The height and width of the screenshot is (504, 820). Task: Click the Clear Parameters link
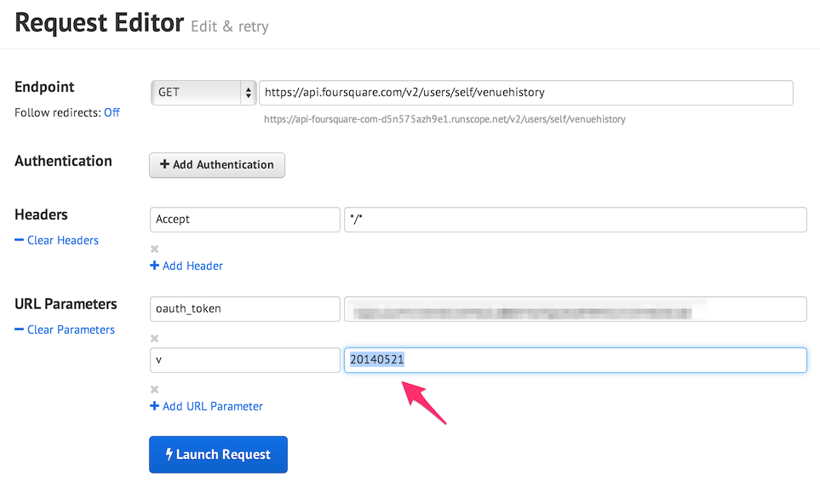71,329
